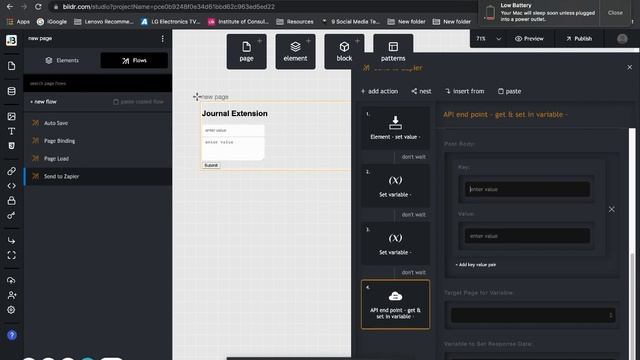The height and width of the screenshot is (360, 640).
Task: Click the search page flows field
Action: 98,83
